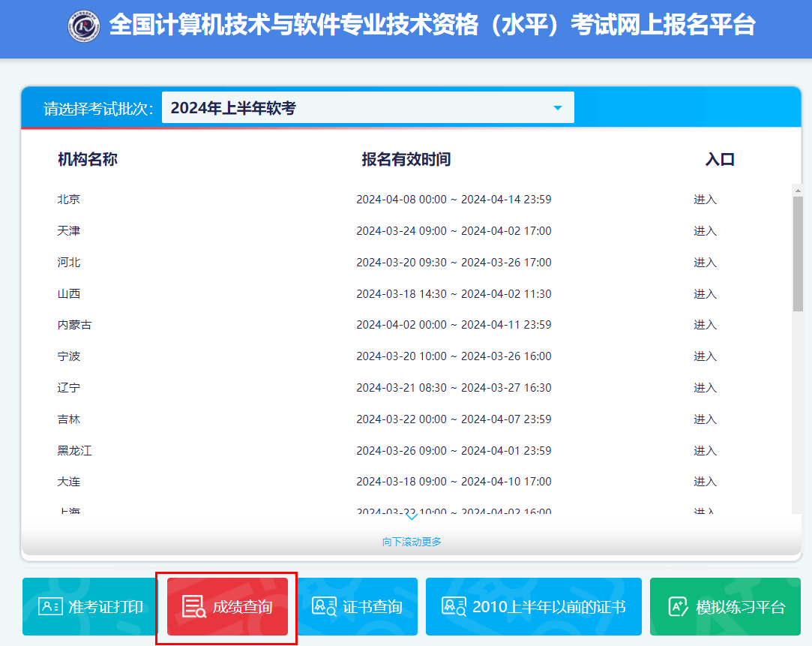Click 进入 link for 辽宁

(705, 387)
